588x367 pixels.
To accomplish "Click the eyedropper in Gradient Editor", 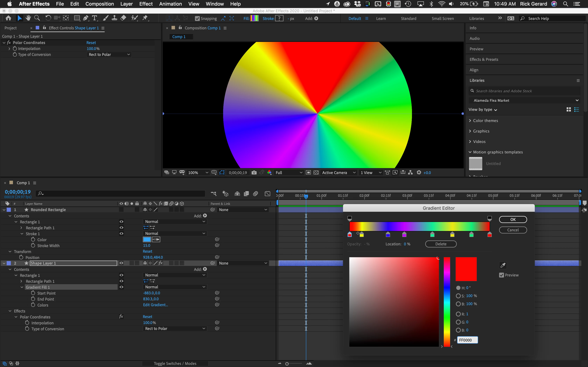I will pos(503,265).
